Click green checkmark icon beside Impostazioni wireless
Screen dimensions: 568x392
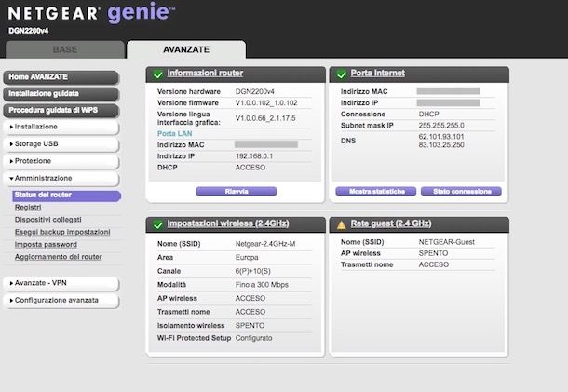tap(158, 224)
